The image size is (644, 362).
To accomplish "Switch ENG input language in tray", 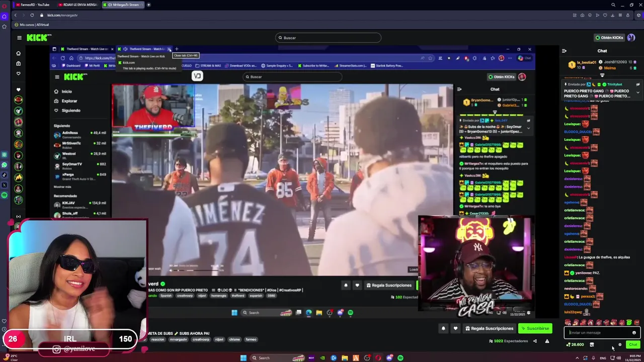I will (x=603, y=358).
